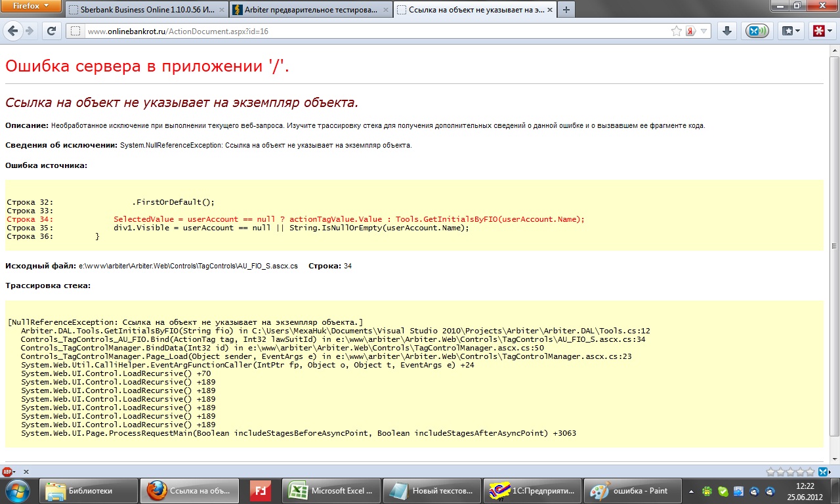Viewport: 840px width, 504px height.
Task: Click the Yandex icon in address bar
Action: [690, 31]
